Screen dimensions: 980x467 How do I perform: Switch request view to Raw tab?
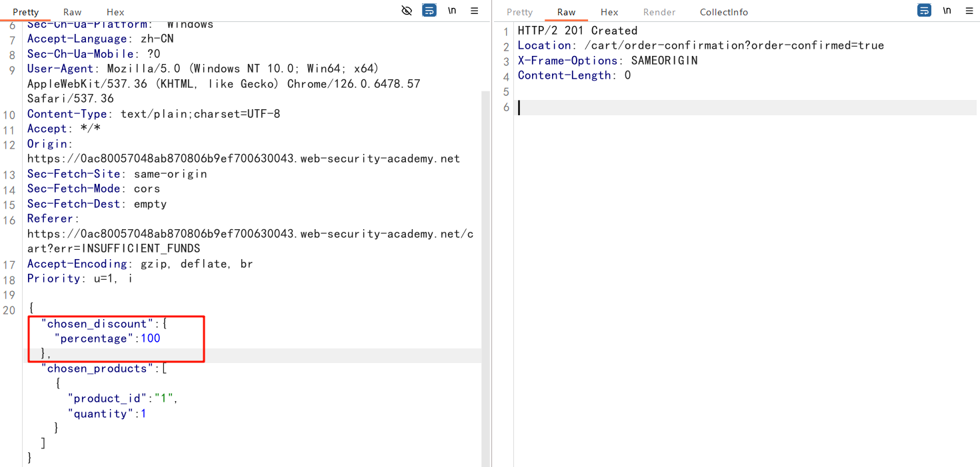73,12
